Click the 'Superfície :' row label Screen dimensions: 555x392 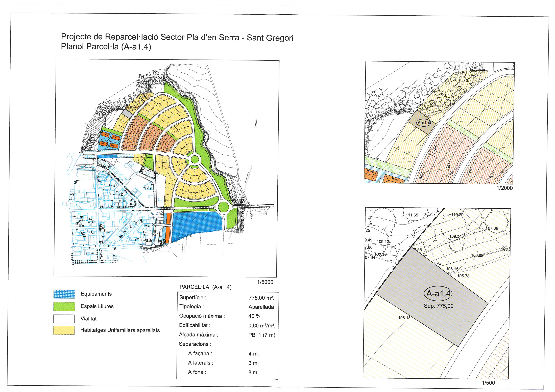coord(193,298)
